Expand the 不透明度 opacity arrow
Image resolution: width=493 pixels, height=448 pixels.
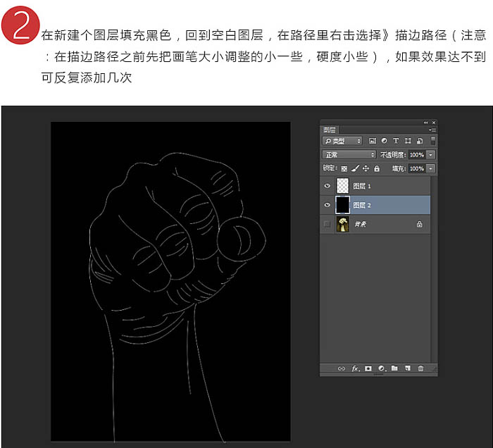[431, 155]
